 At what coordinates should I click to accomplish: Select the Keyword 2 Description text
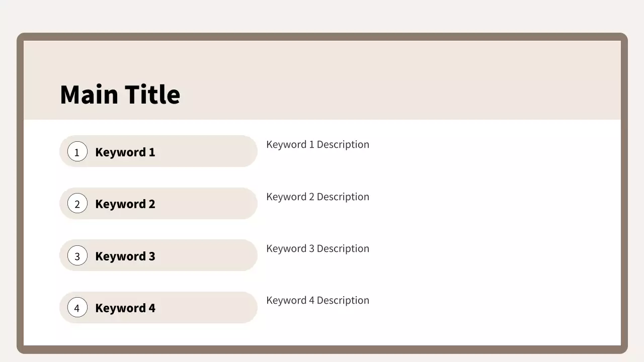pyautogui.click(x=317, y=197)
